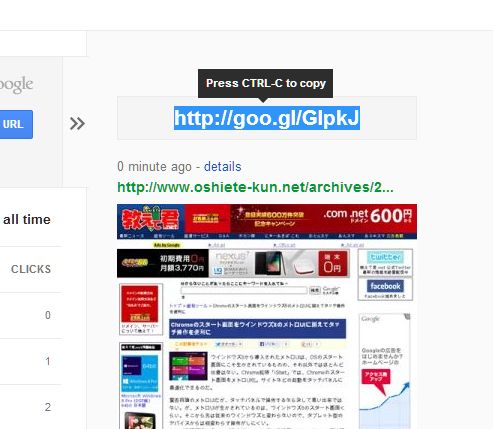This screenshot has width=493, height=429.
Task: Click the blue URL shorten button
Action: point(16,124)
